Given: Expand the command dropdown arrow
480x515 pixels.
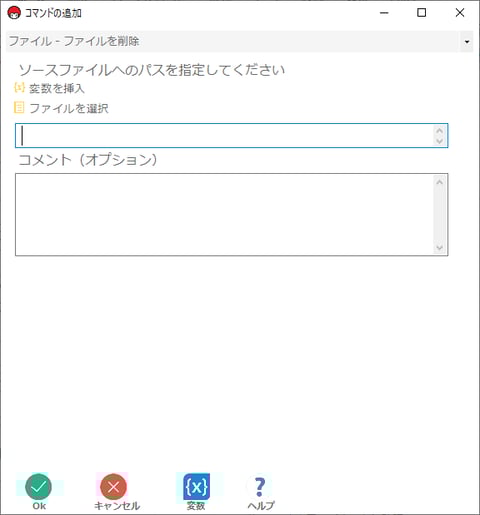Looking at the screenshot, I should [x=467, y=42].
